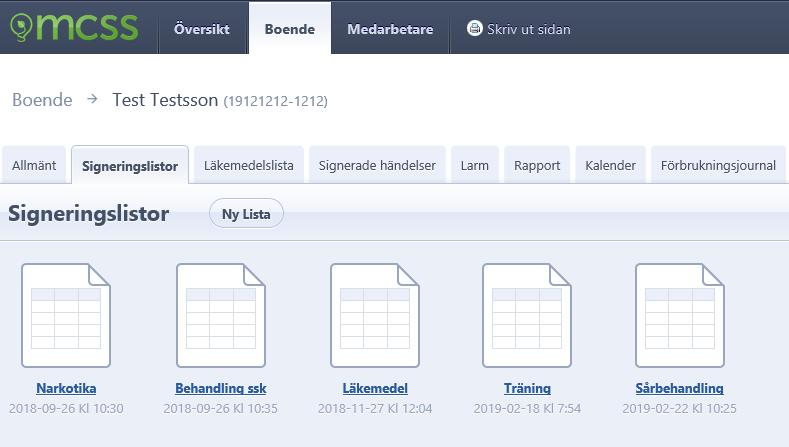The height and width of the screenshot is (447, 789).
Task: Open the Sårbehandling list document icon
Action: (x=680, y=316)
